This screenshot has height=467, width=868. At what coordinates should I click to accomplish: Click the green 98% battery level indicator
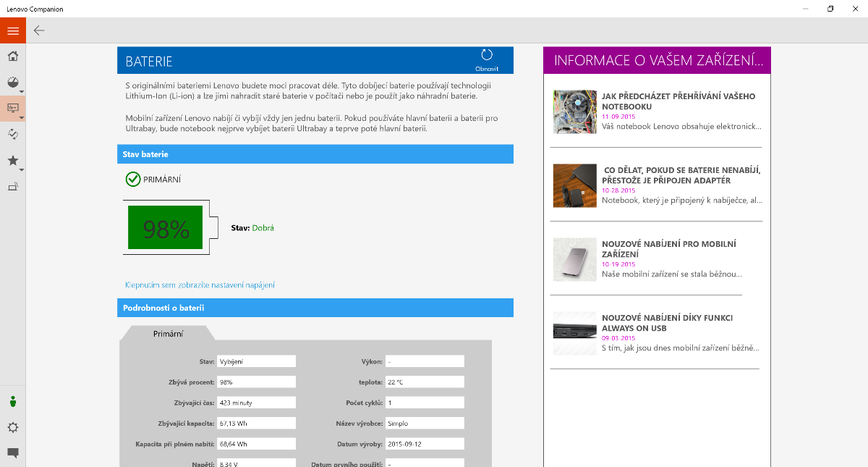click(x=165, y=228)
